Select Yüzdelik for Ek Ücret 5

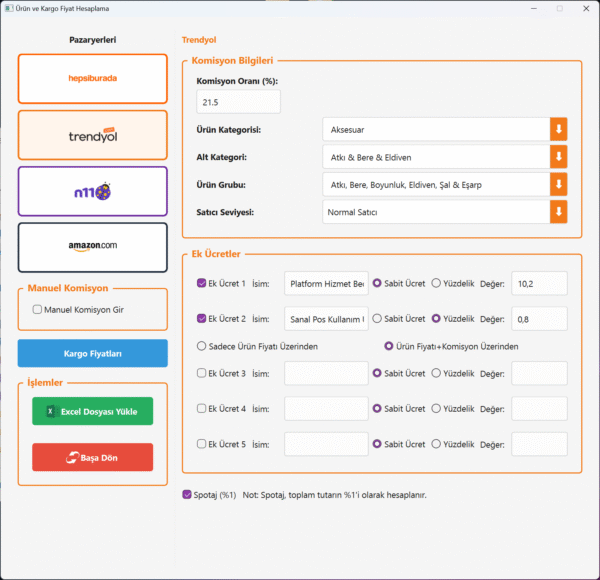coord(436,444)
